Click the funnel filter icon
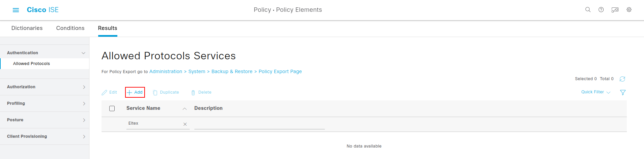 tap(622, 92)
